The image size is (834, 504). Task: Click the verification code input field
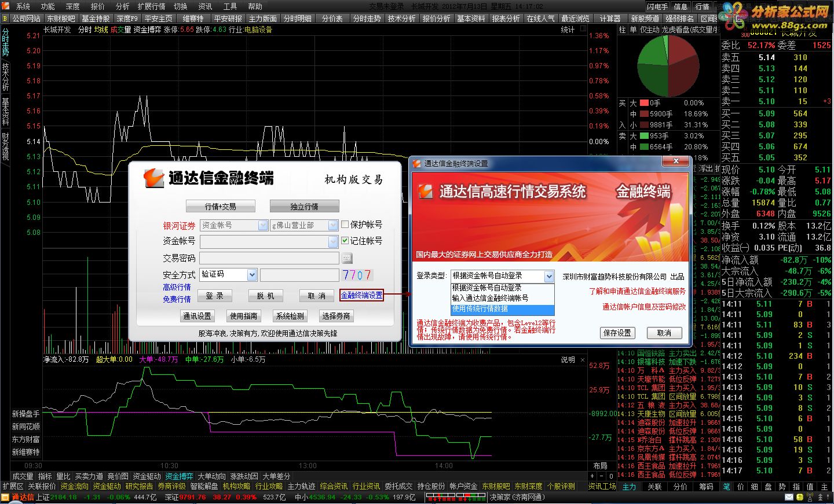pos(299,275)
